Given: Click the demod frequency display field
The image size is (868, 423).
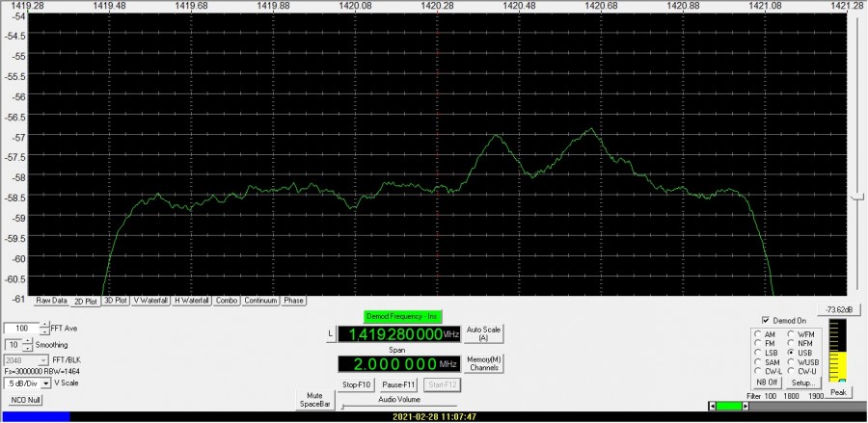Looking at the screenshot, I should pyautogui.click(x=399, y=334).
